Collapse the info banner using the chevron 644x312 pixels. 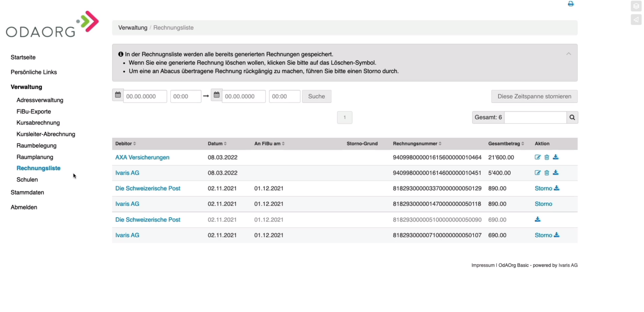click(568, 53)
